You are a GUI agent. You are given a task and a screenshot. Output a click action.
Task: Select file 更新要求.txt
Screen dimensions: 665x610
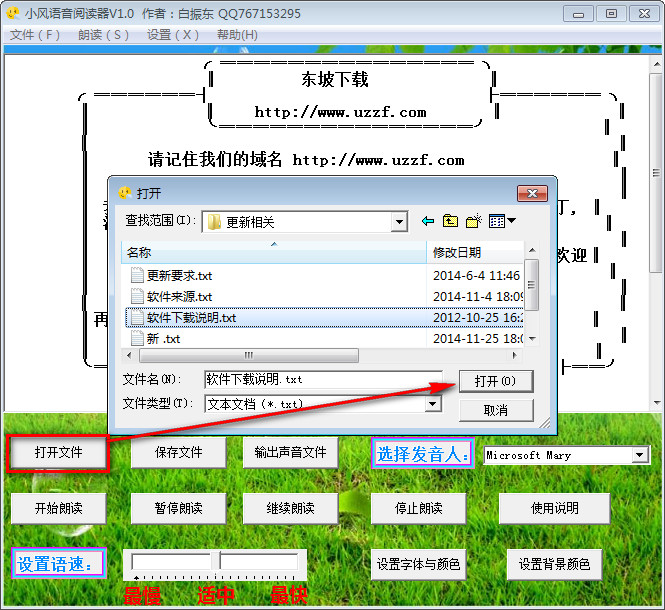point(179,276)
